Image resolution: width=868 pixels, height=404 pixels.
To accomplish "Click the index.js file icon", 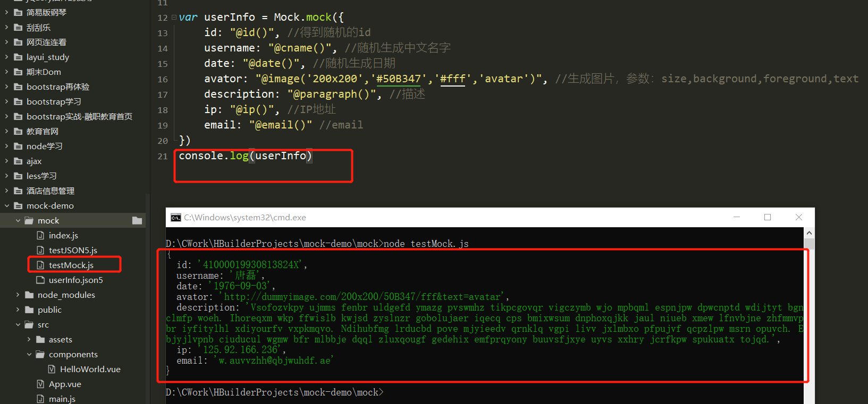I will [x=40, y=235].
